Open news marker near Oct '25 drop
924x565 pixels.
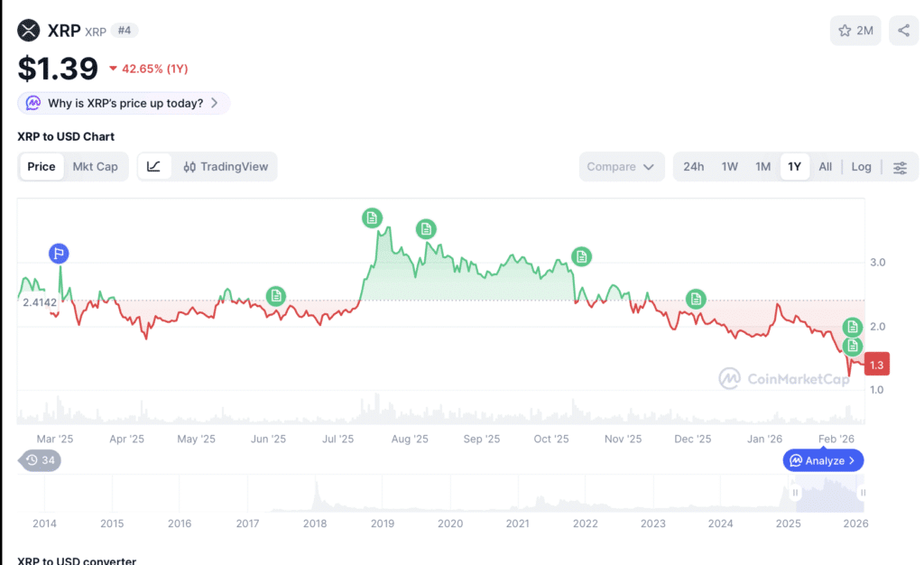582,256
